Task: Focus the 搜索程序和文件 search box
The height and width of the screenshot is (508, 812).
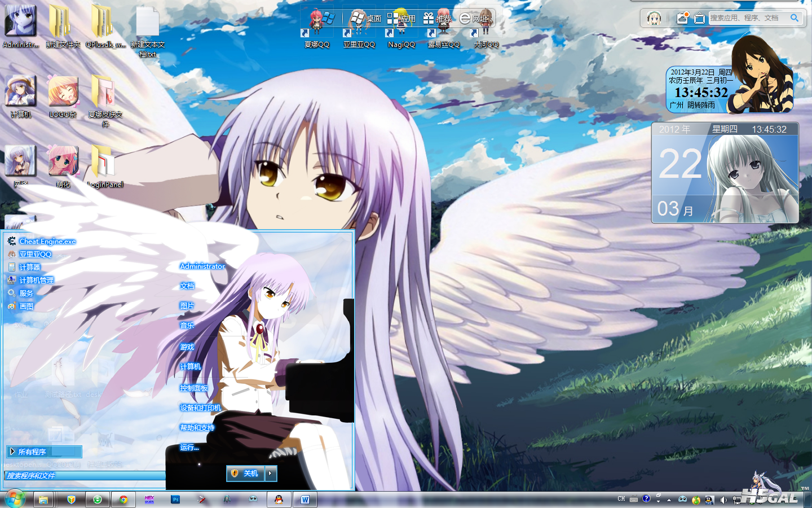Action: coord(85,476)
